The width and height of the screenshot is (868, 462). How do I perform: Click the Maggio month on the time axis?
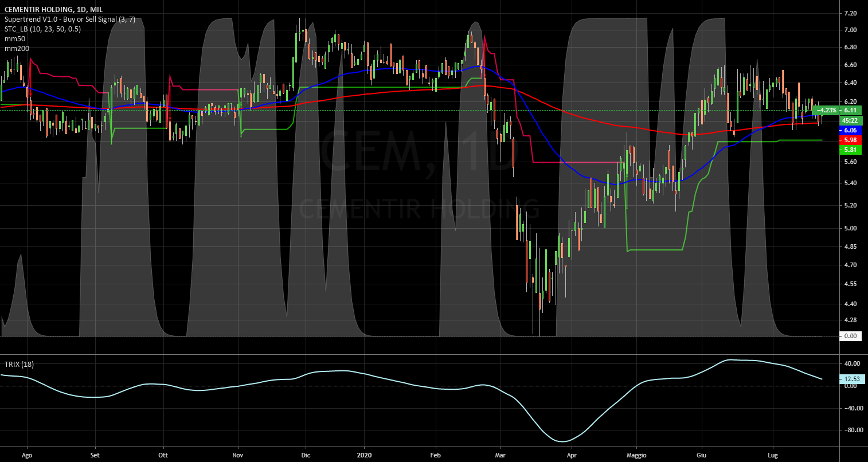[636, 456]
